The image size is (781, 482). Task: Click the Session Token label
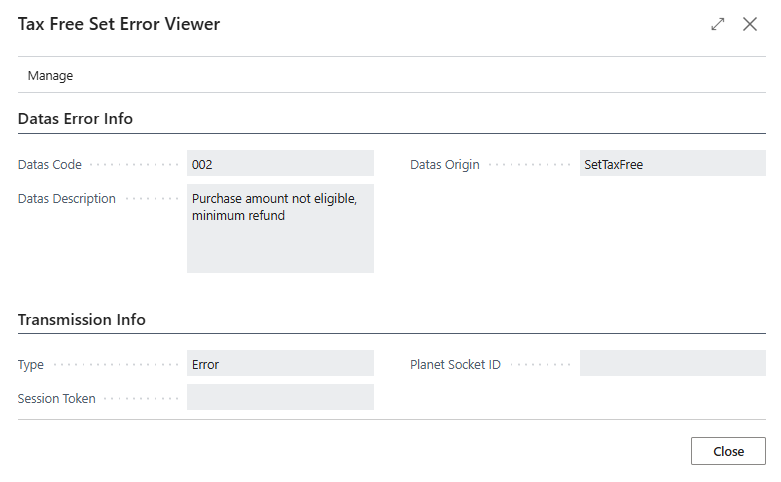pos(57,399)
